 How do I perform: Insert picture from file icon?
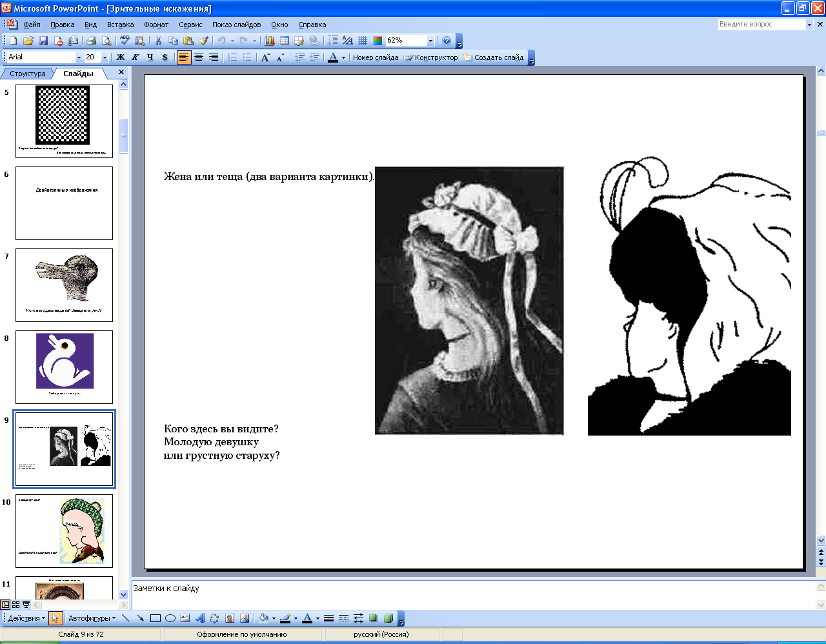[x=245, y=618]
